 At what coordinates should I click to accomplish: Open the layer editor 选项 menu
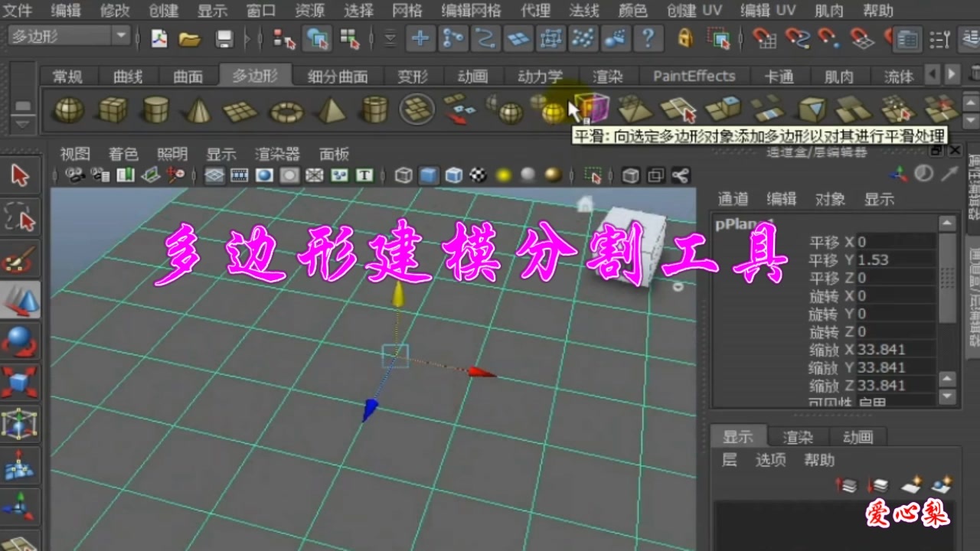(x=770, y=460)
